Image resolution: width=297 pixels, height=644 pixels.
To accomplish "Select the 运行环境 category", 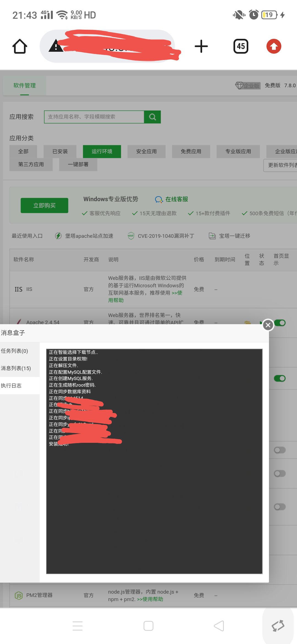I will point(102,151).
